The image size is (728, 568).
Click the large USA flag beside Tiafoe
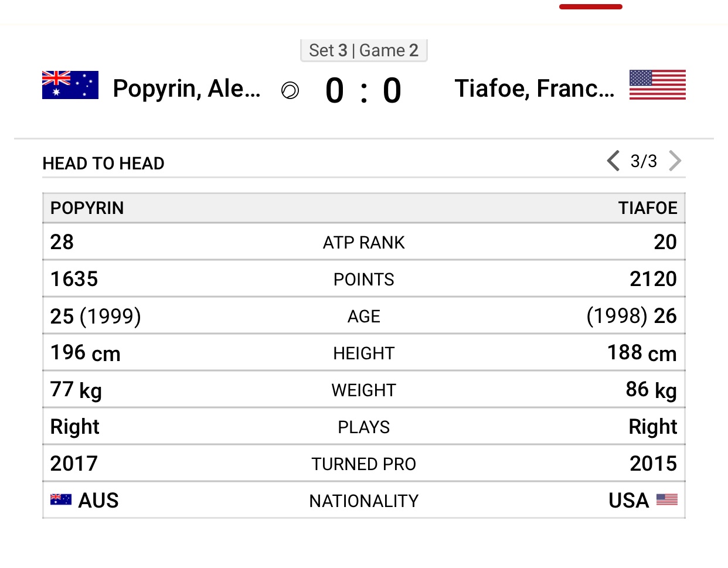click(657, 85)
